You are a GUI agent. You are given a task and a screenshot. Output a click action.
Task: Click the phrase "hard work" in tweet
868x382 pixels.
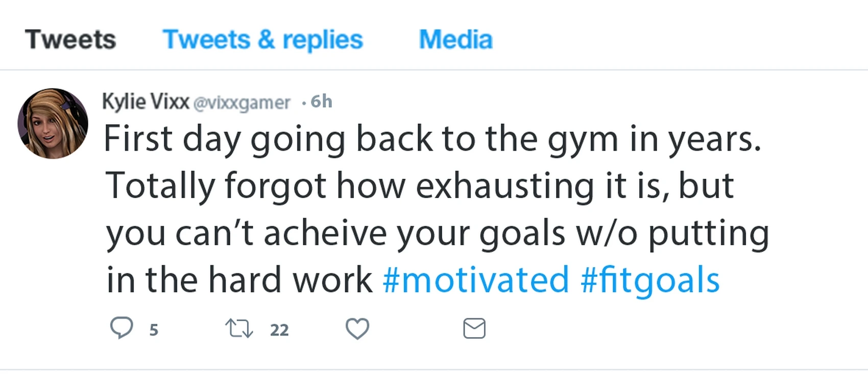point(290,280)
